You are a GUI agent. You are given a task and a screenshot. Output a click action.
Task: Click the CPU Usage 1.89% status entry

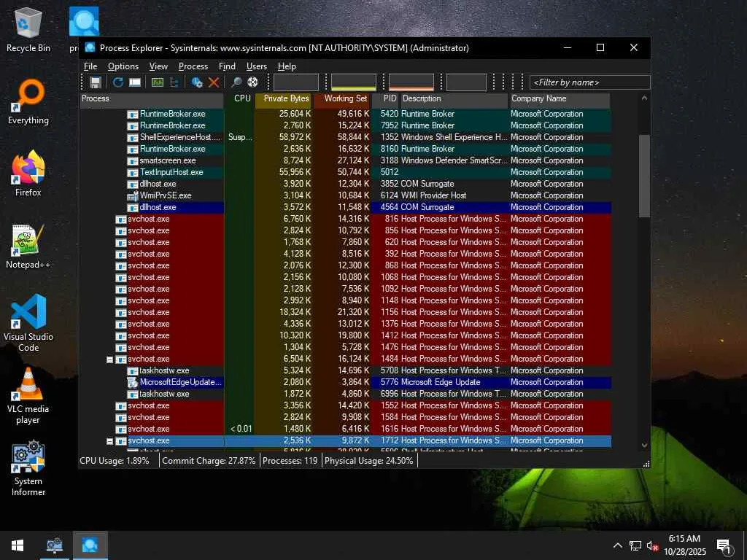115,461
